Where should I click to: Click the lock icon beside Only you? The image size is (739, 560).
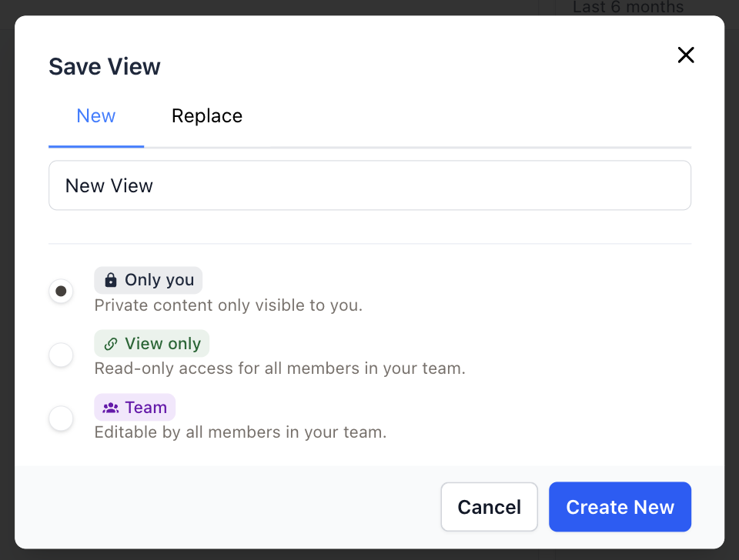point(111,280)
